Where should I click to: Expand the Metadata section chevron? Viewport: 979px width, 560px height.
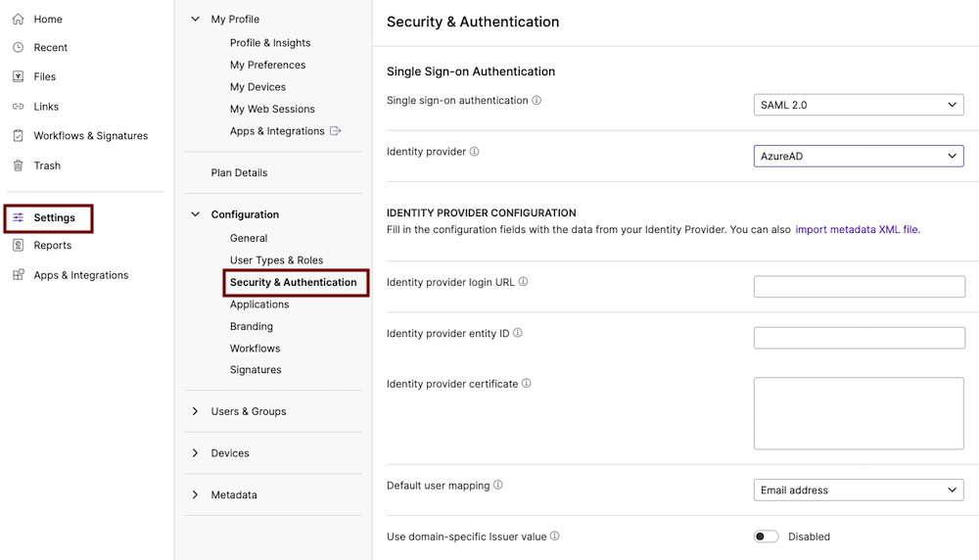tap(196, 494)
